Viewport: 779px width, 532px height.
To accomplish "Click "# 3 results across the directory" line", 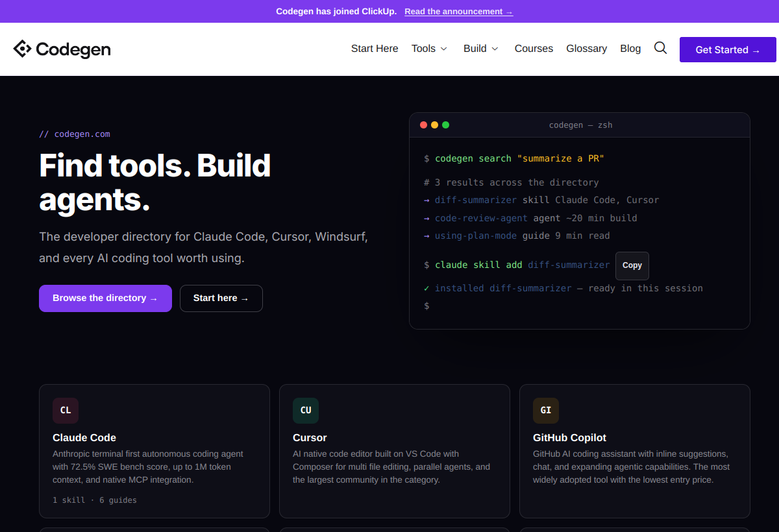I will click(x=512, y=182).
